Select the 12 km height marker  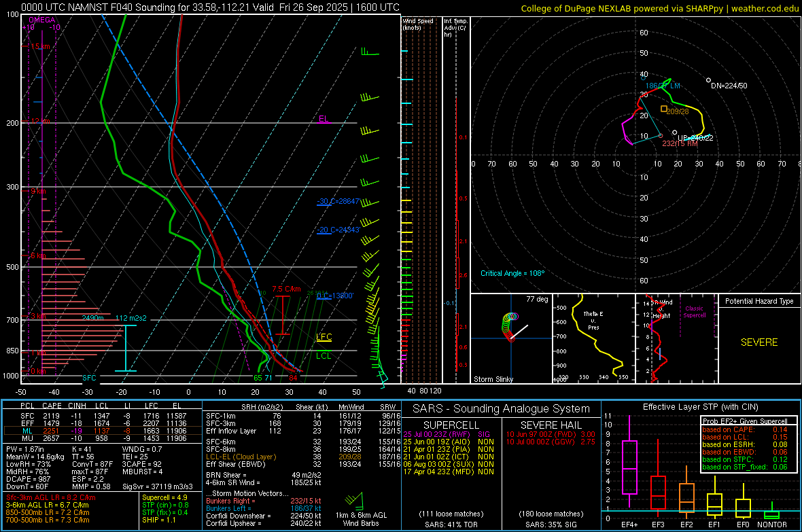(40, 121)
